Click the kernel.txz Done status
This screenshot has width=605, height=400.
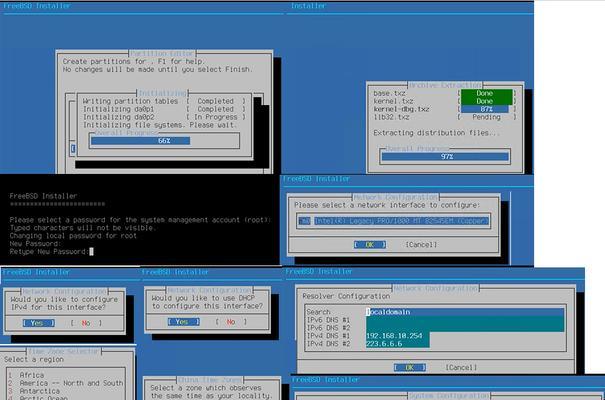pyautogui.click(x=486, y=101)
